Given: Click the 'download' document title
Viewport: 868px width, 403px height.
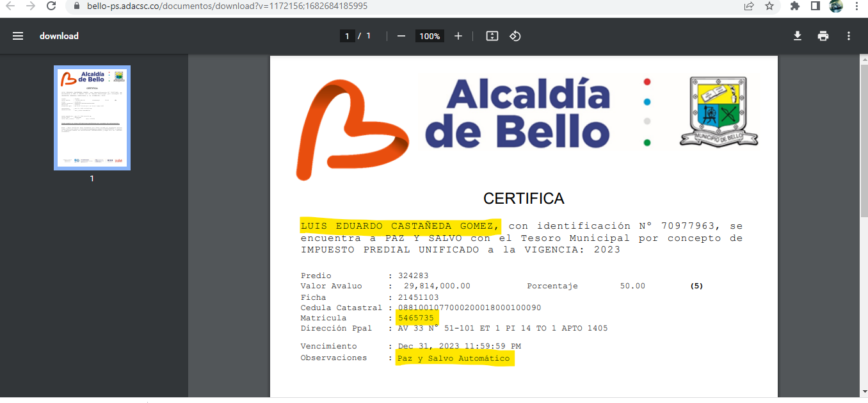Looking at the screenshot, I should [x=59, y=36].
